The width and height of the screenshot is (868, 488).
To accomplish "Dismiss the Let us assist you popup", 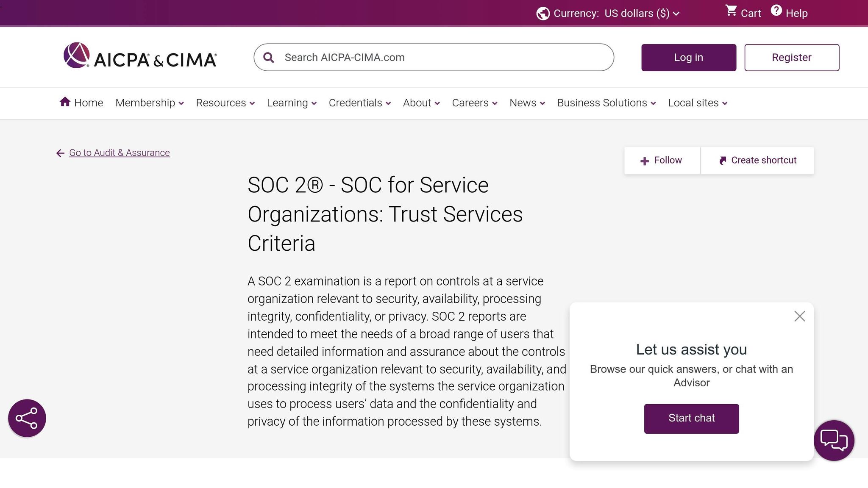I will pyautogui.click(x=799, y=316).
